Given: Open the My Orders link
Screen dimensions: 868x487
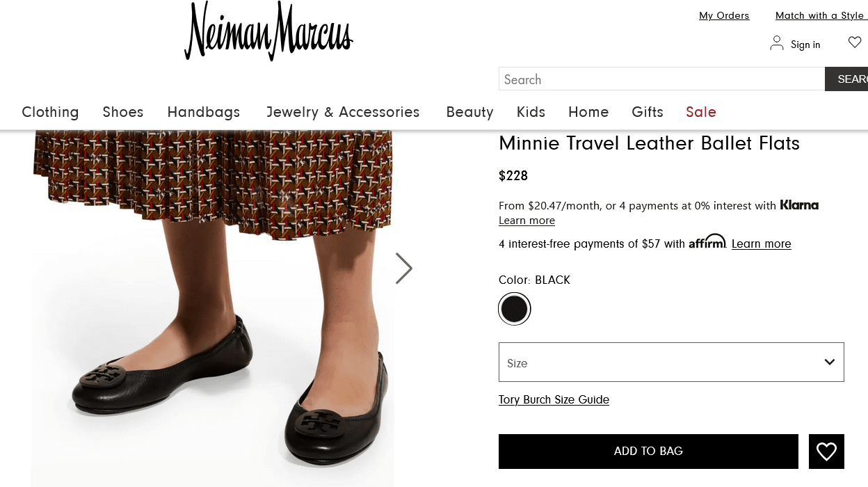Looking at the screenshot, I should coord(724,15).
